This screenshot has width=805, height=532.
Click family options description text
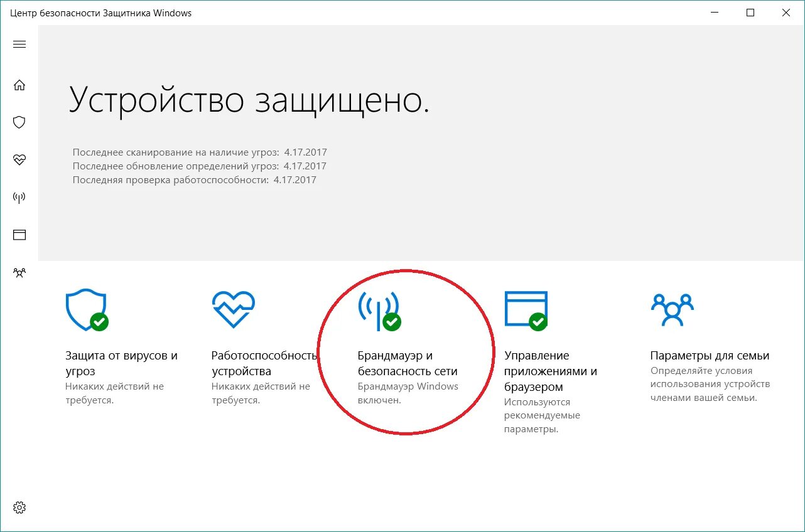pyautogui.click(x=710, y=385)
